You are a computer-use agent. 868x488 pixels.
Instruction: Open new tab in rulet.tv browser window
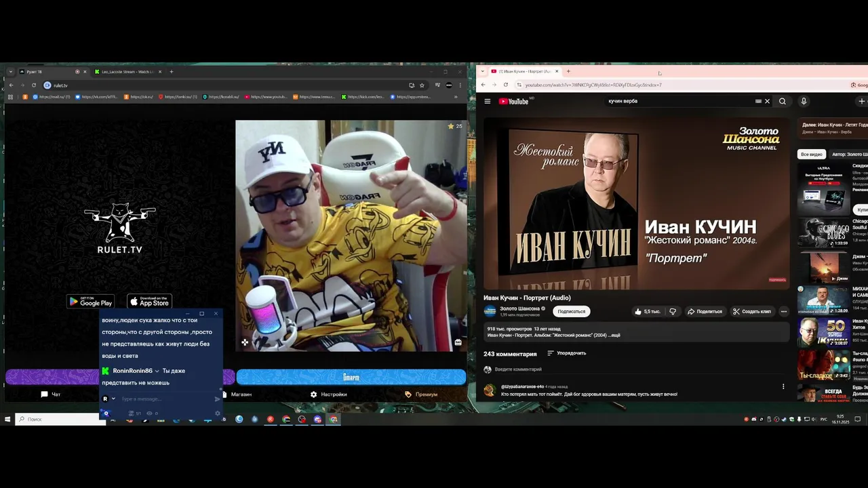[x=171, y=71]
